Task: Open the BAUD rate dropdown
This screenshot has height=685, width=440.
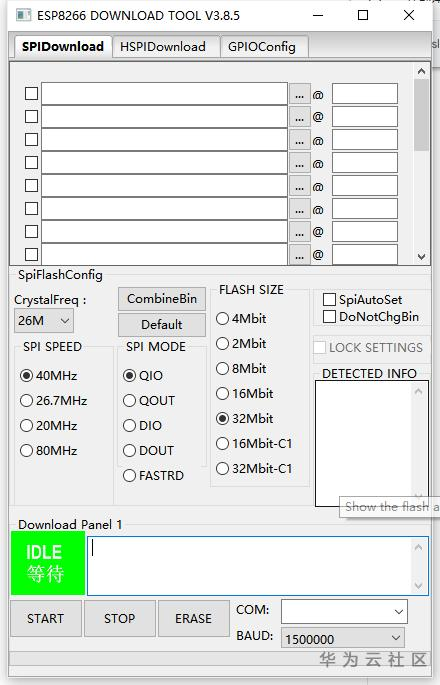Action: click(x=343, y=638)
